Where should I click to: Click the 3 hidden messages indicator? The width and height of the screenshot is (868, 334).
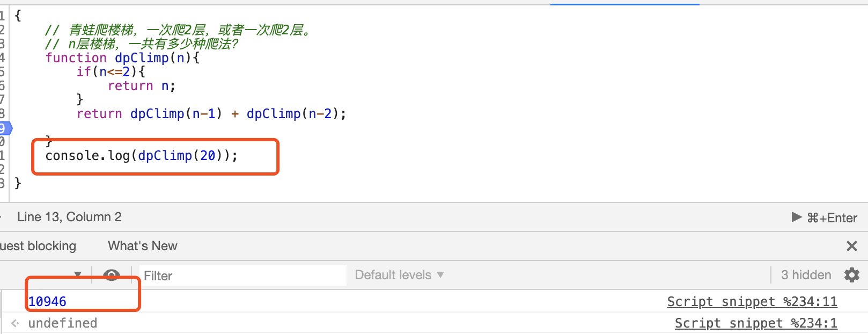click(806, 275)
